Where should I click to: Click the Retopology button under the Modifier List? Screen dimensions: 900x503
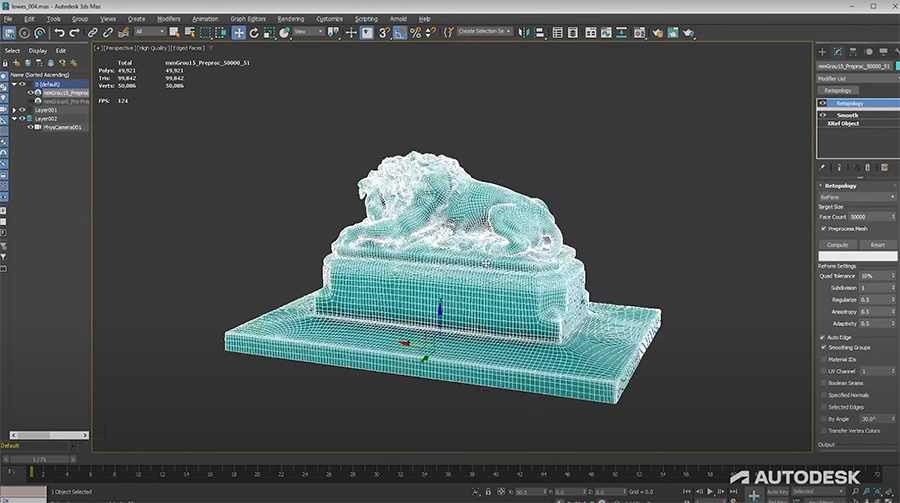click(x=838, y=91)
